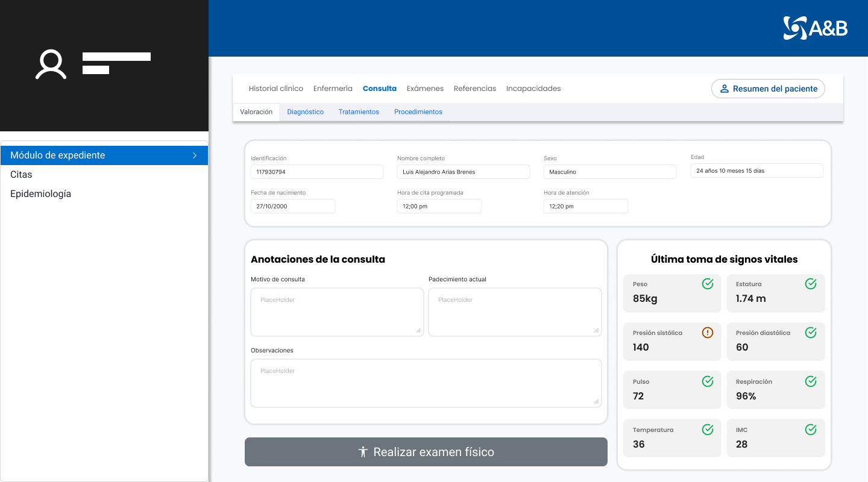Screen dimensions: 868x482
Task: Select the Consulta tab
Action: point(380,89)
